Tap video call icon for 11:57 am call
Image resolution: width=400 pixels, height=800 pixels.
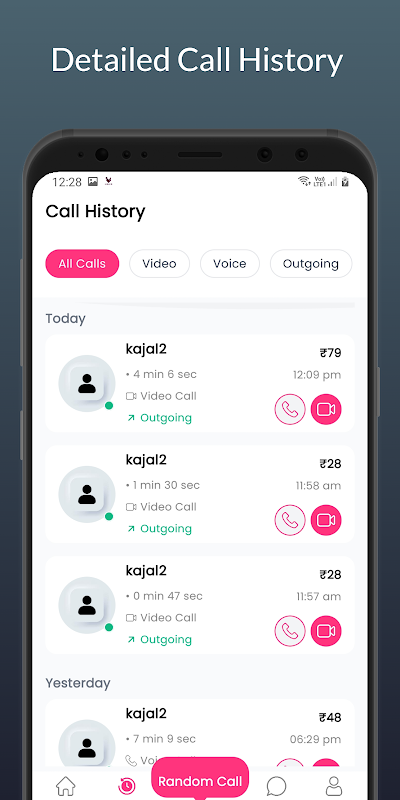[326, 631]
